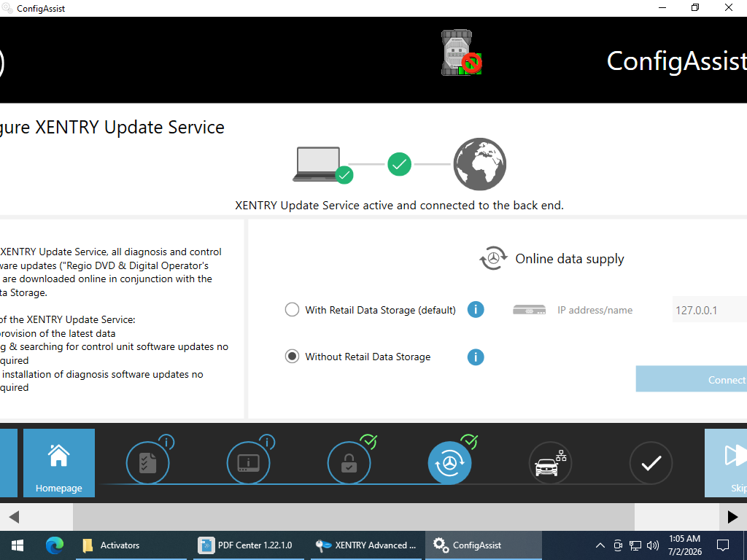Click the 'Configure XENTRY Update Service' heading
Viewport: 747px width, 560px height.
click(x=112, y=128)
